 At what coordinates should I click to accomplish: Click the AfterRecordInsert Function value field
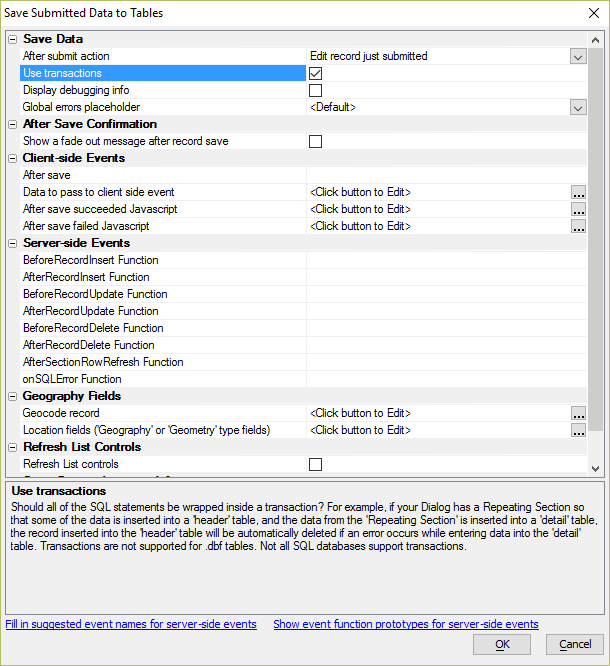click(x=446, y=277)
